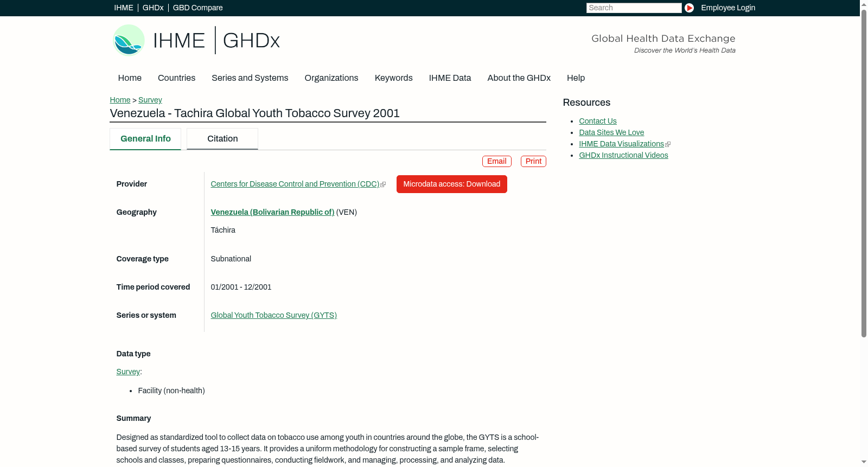The image size is (868, 467).
Task: Go to Home in the main navigation
Action: click(130, 78)
